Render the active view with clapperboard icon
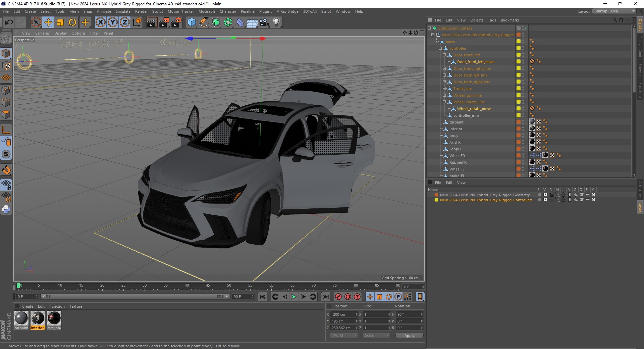 pos(152,22)
